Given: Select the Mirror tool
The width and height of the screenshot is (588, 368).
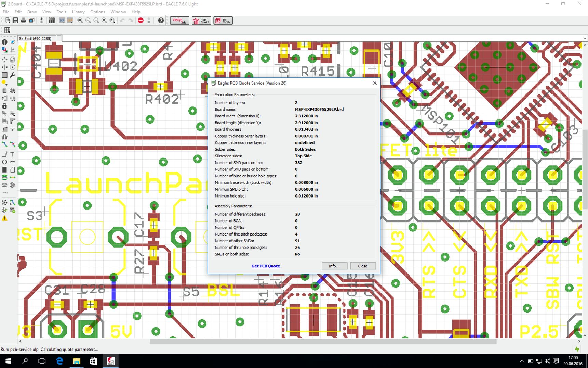Looking at the screenshot, I should [x=4, y=67].
